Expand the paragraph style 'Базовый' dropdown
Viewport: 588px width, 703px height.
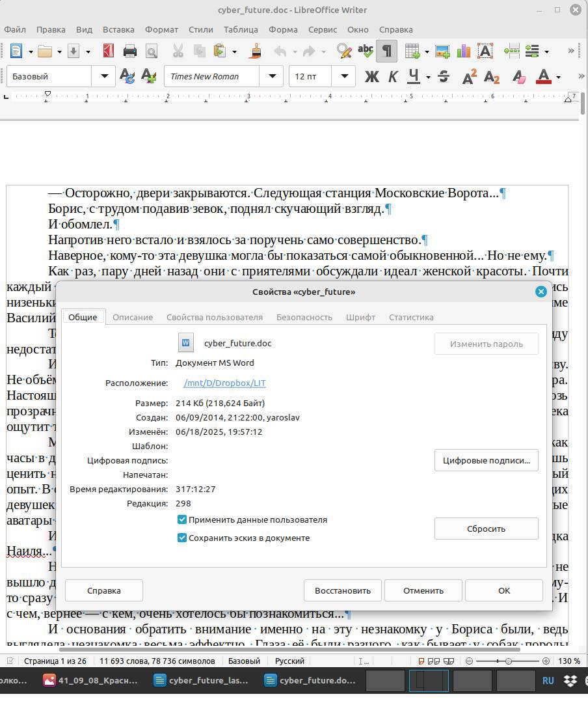(104, 77)
